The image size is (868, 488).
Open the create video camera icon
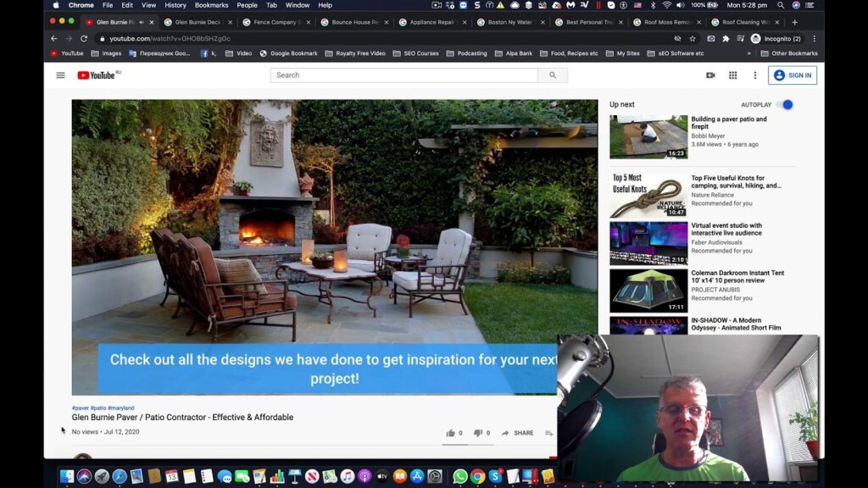(710, 75)
